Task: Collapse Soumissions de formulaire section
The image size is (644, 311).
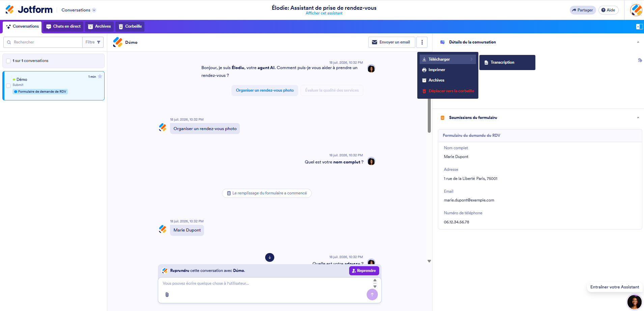Action: (x=638, y=118)
